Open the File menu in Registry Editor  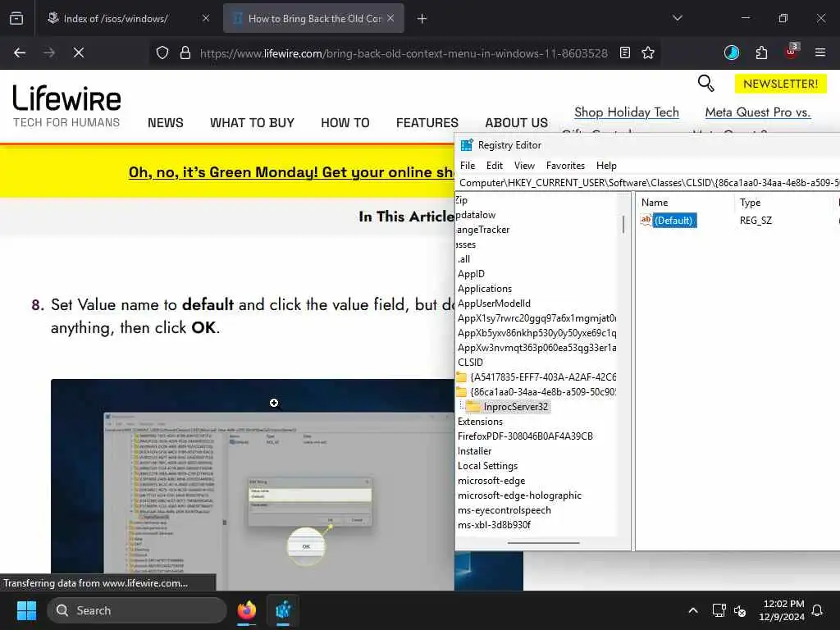pos(468,166)
